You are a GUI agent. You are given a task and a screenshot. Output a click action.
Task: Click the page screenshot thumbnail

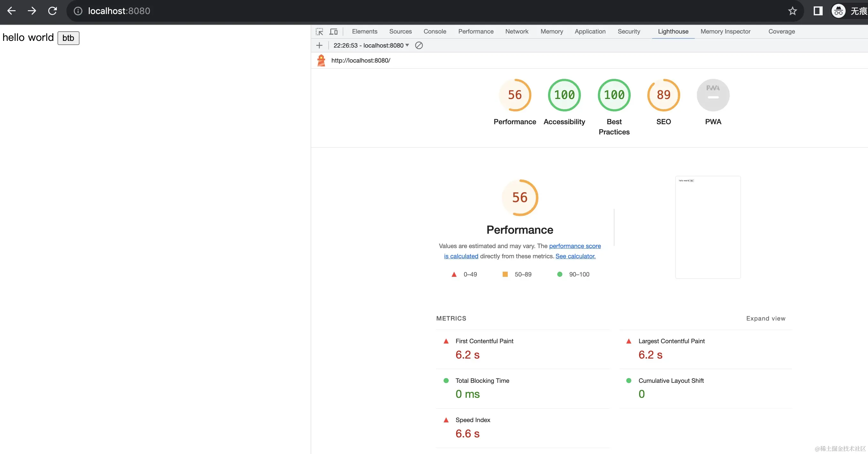[708, 227]
